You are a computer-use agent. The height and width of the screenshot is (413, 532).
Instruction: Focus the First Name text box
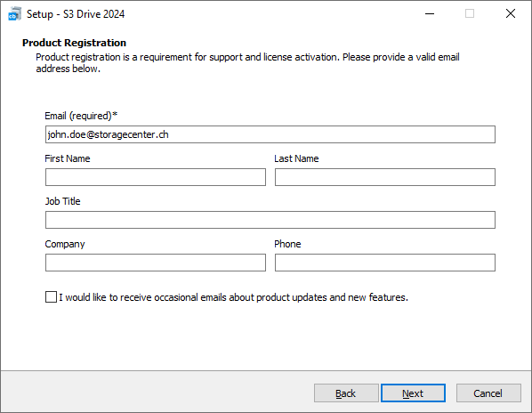click(x=156, y=177)
